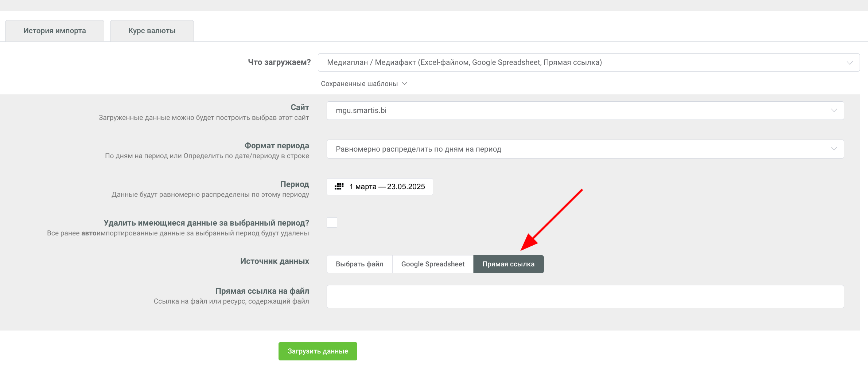Screen dimensions: 868x379
Task: Click the chevron arrow in the Сайт field
Action: tap(834, 110)
